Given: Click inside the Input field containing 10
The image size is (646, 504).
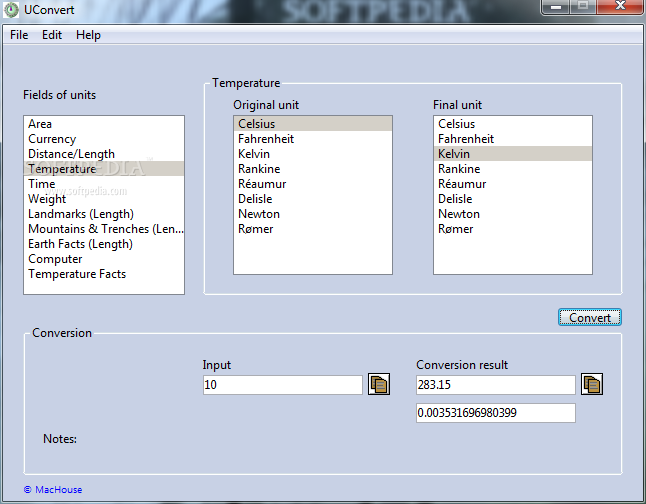Looking at the screenshot, I should (283, 385).
